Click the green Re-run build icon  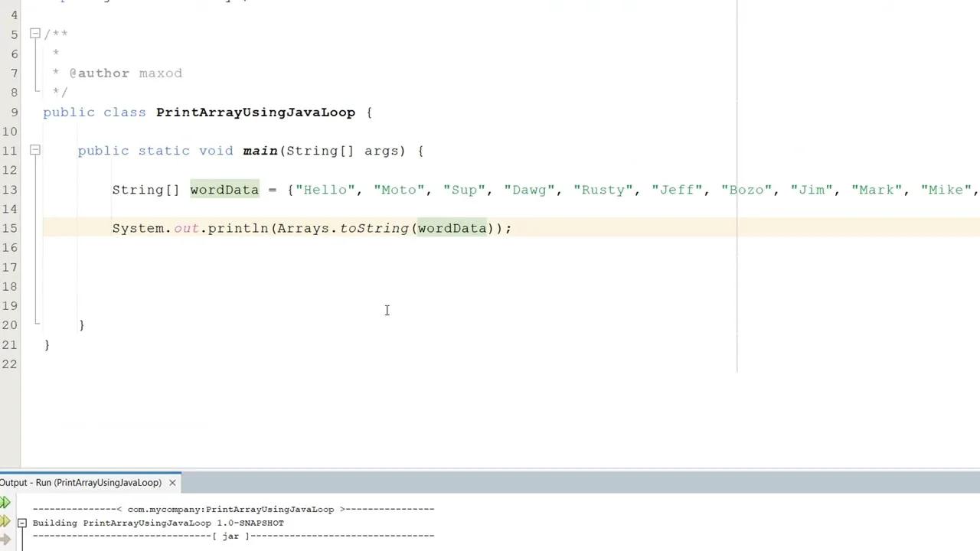5,501
